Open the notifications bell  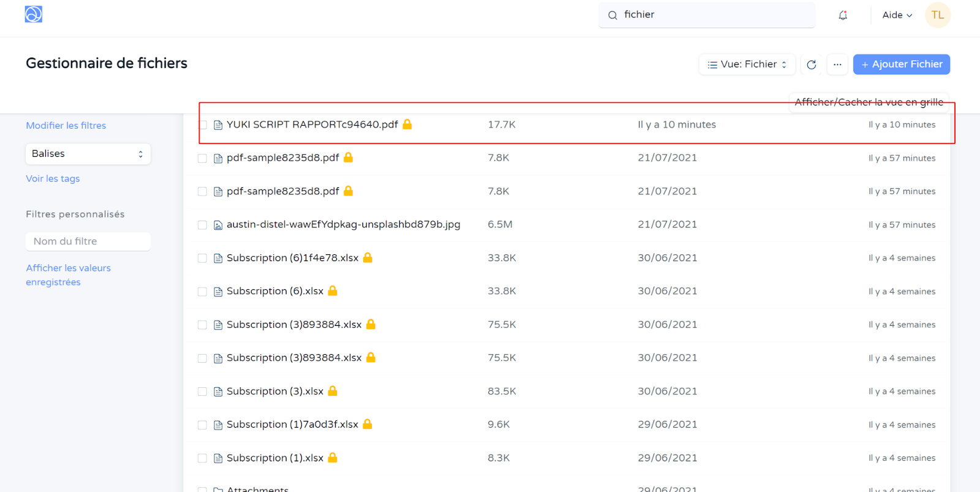(x=843, y=15)
